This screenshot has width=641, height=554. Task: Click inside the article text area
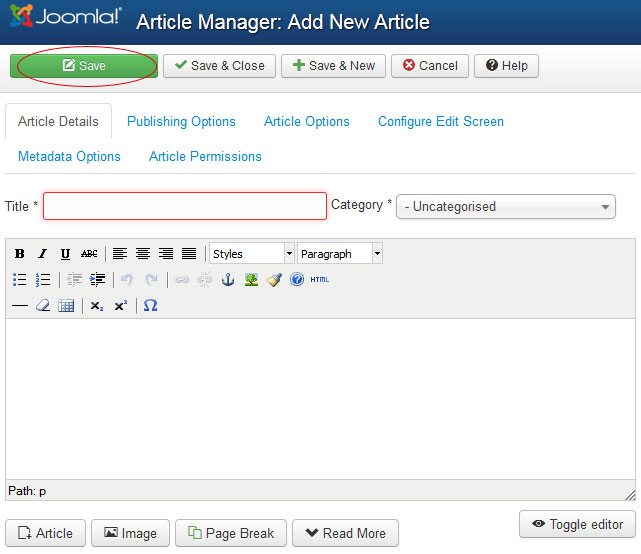pyautogui.click(x=320, y=399)
